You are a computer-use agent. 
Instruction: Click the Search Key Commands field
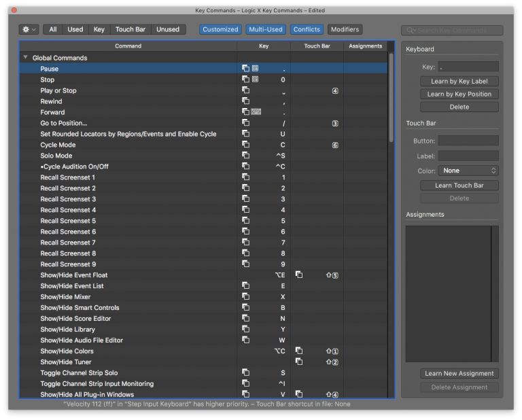pos(452,31)
